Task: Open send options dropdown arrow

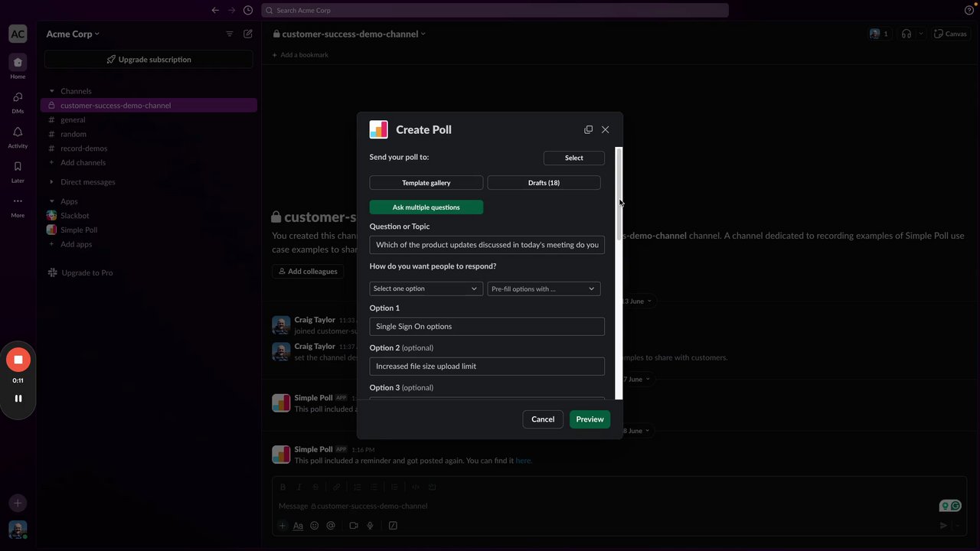Action: click(958, 526)
